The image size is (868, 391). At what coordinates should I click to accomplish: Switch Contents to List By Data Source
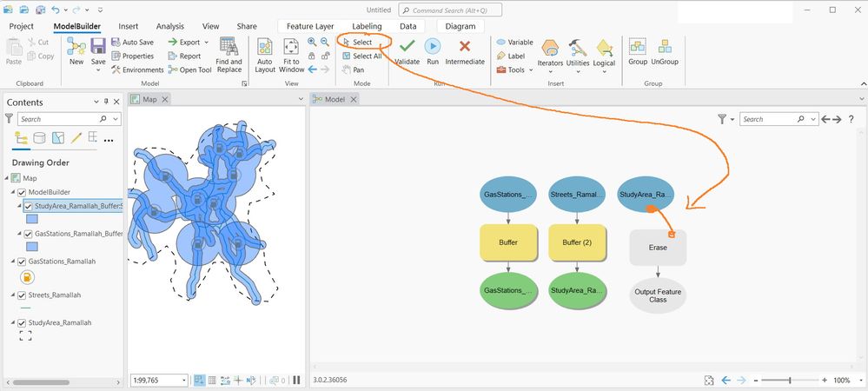pos(39,138)
